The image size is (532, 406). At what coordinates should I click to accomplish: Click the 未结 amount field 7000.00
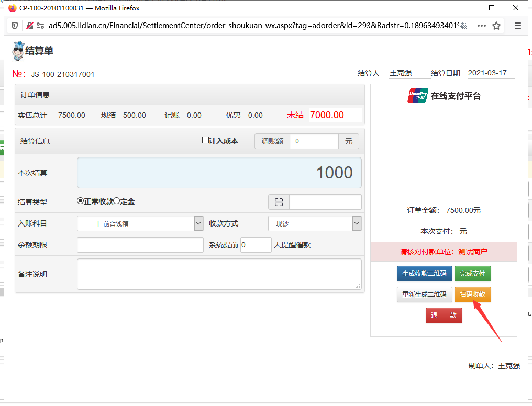tap(335, 115)
